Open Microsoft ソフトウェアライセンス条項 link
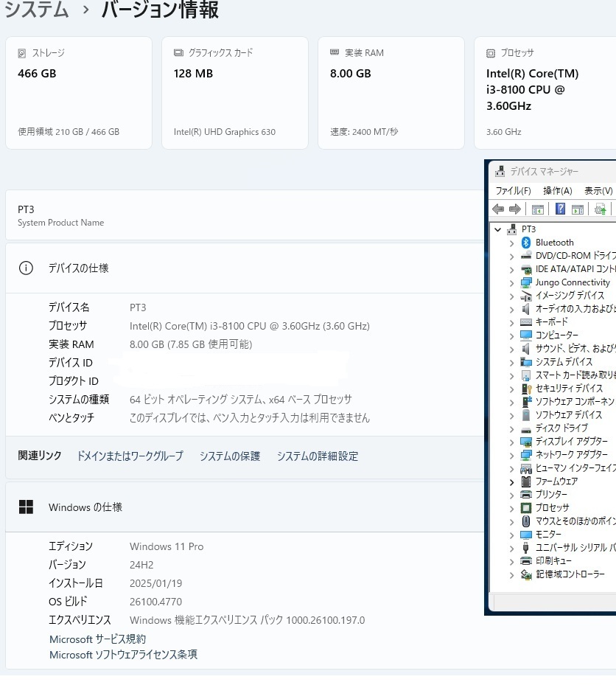This screenshot has width=616, height=685. 123,655
